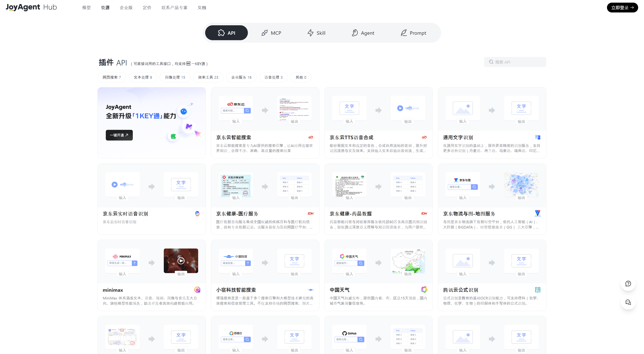Open the 京东云TTS语音合成 card title
This screenshot has height=354, width=644.
pyautogui.click(x=351, y=138)
